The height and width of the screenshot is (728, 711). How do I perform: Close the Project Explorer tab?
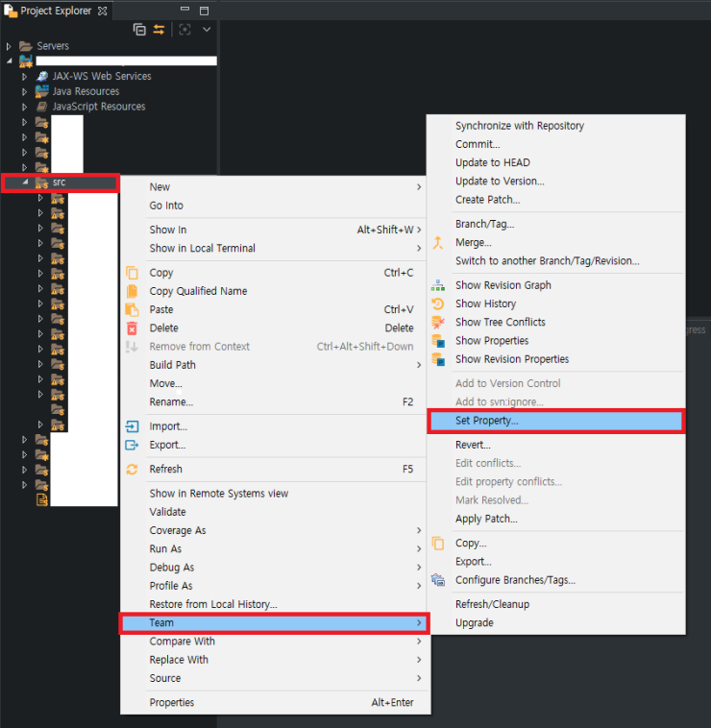click(103, 11)
